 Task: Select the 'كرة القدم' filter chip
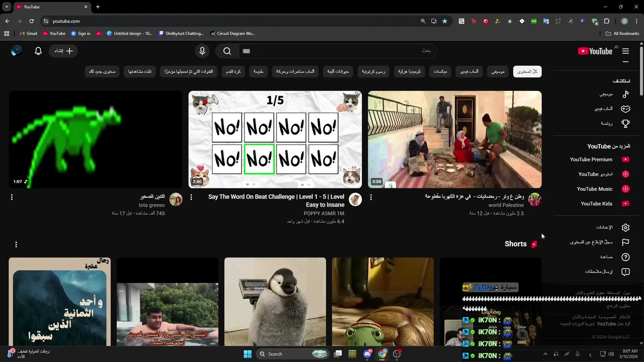pos(233,71)
